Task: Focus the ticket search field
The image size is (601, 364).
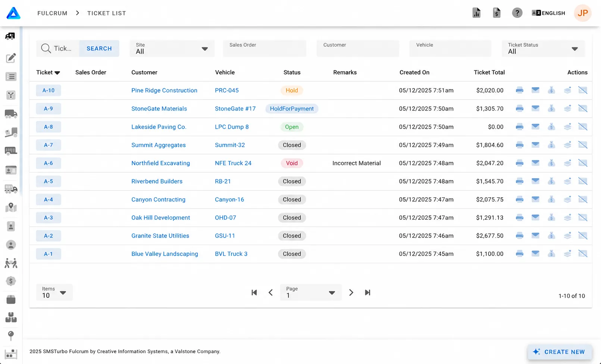Action: [58, 48]
